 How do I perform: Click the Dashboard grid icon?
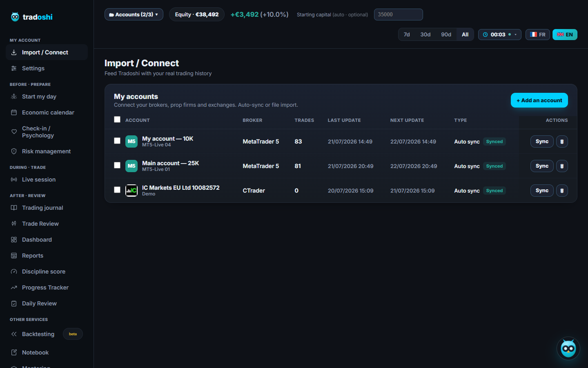point(14,240)
